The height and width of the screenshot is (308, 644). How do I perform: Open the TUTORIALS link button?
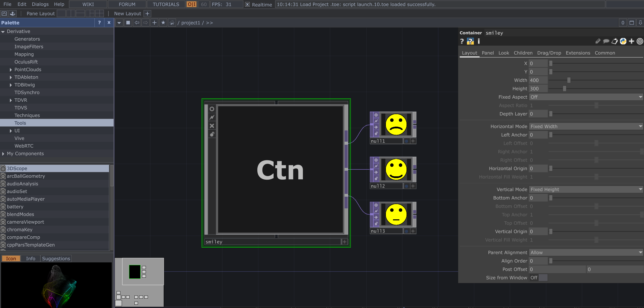pos(166,4)
